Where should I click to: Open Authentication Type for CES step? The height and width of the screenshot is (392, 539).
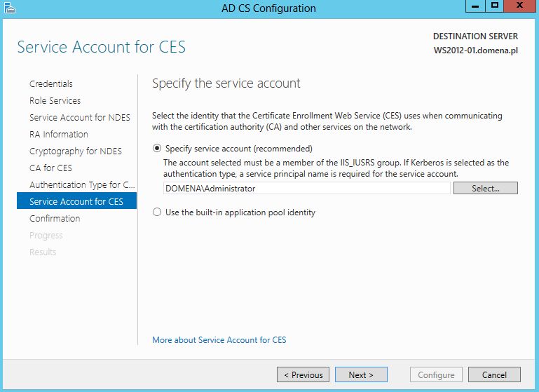pos(82,184)
